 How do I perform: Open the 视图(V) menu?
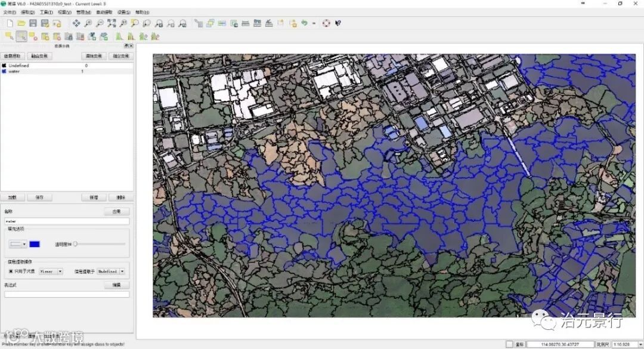[x=65, y=13]
